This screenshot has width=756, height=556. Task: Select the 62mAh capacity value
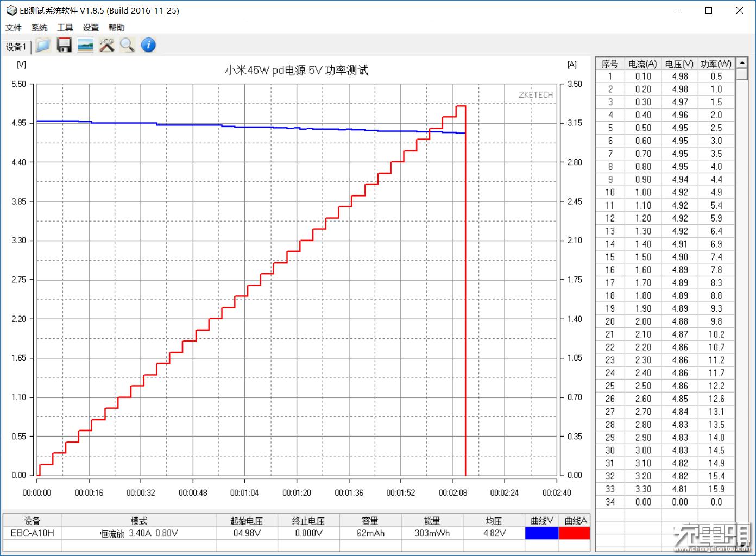[x=370, y=533]
